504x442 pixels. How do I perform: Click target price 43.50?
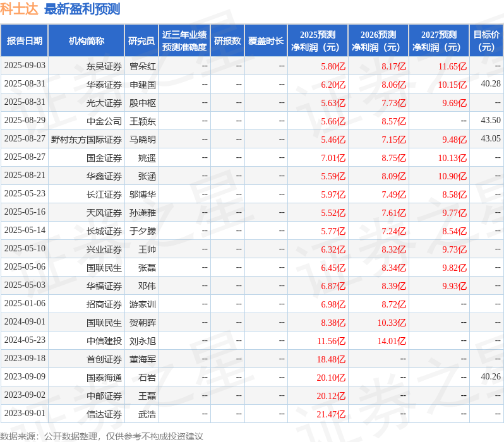click(491, 121)
